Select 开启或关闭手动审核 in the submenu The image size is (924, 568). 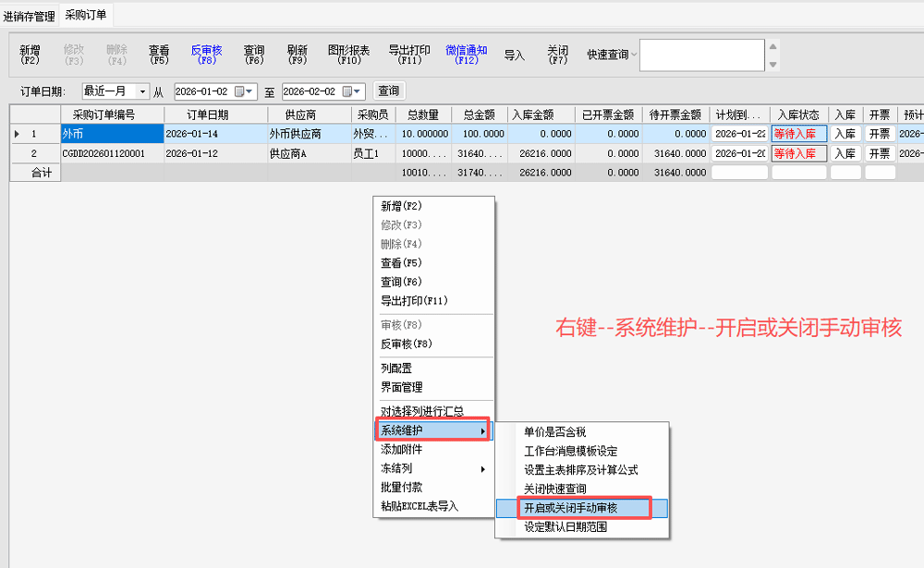(x=573, y=508)
